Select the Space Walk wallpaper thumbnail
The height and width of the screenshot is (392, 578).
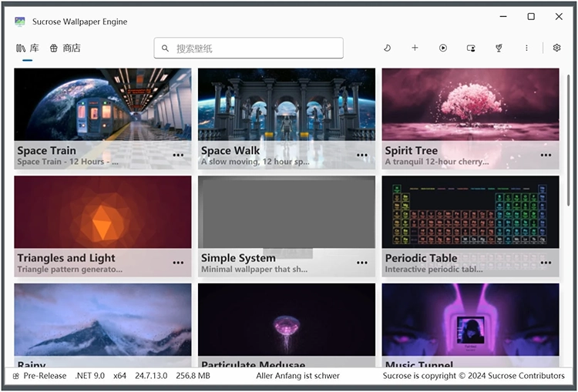point(286,104)
